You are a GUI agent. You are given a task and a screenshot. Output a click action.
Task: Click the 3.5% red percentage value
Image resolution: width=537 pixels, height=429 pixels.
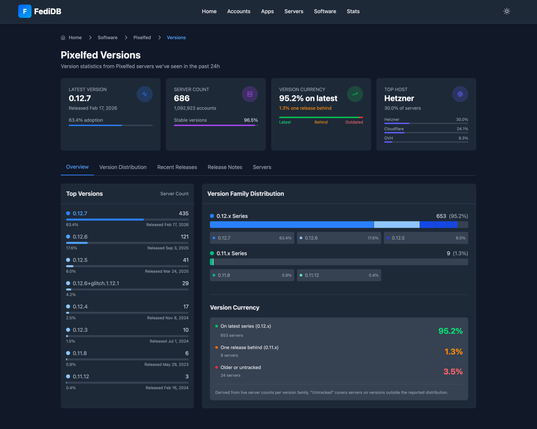pos(453,371)
